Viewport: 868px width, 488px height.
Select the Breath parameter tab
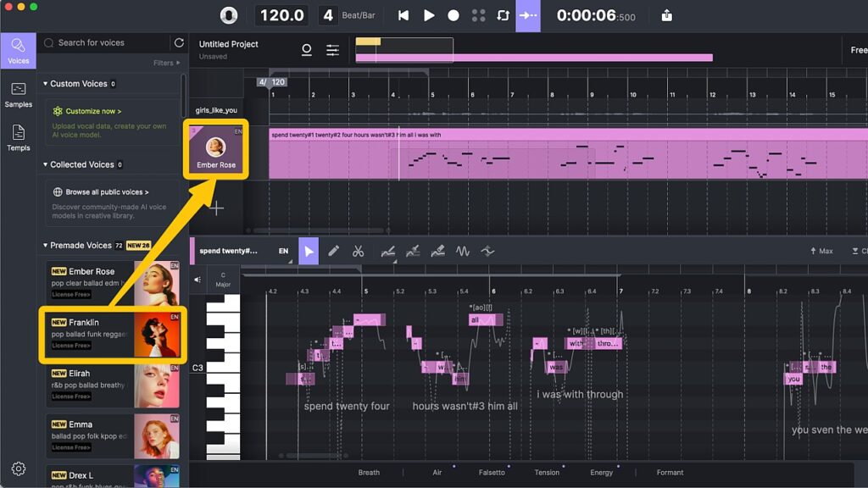(x=369, y=473)
